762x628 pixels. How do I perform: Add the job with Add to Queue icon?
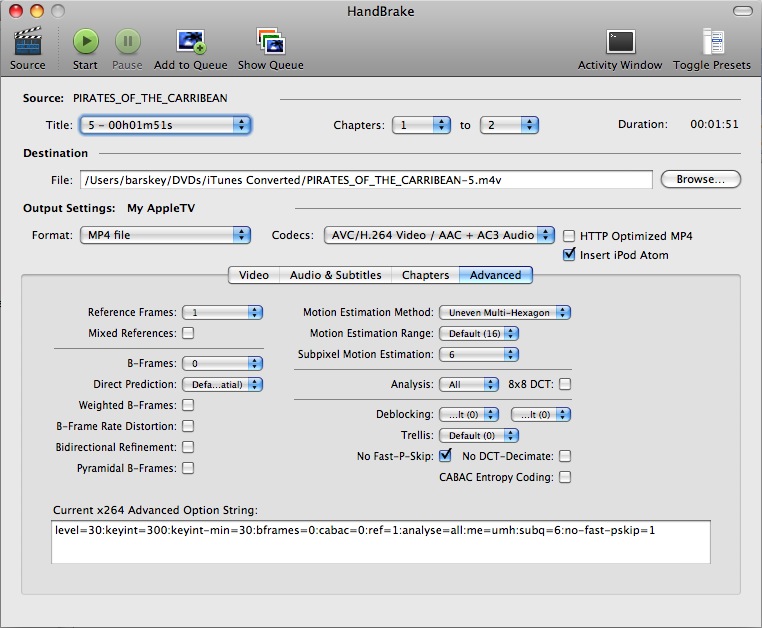pos(190,41)
